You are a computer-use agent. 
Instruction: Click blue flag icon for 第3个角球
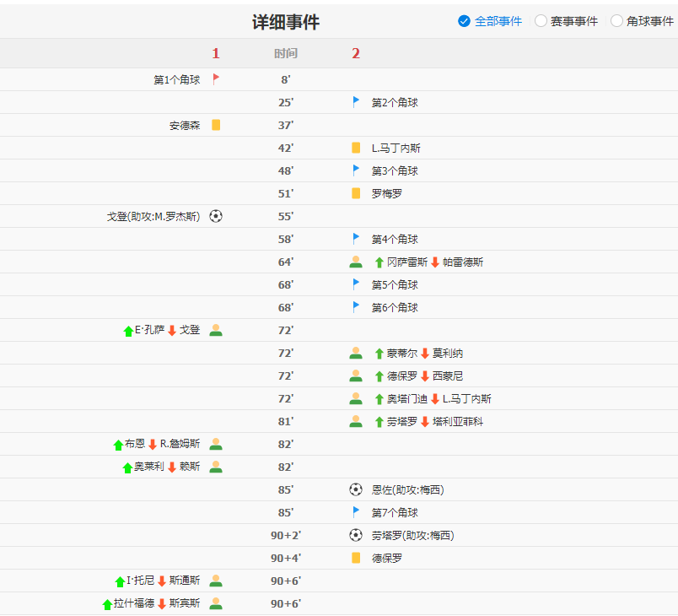click(x=356, y=170)
